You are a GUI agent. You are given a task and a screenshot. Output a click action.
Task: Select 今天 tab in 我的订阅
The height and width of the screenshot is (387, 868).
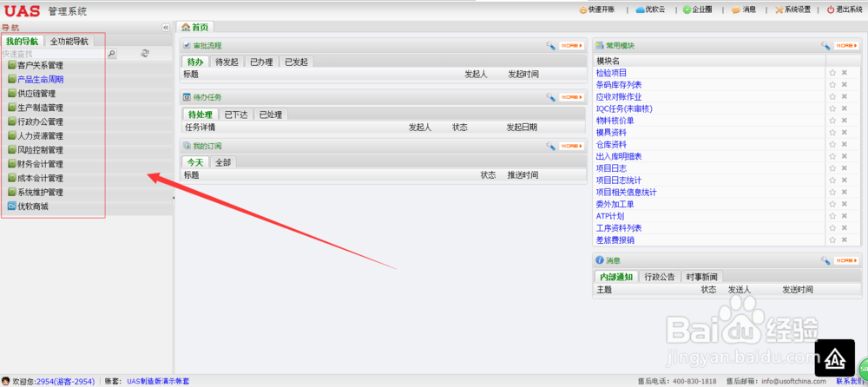[x=194, y=162]
